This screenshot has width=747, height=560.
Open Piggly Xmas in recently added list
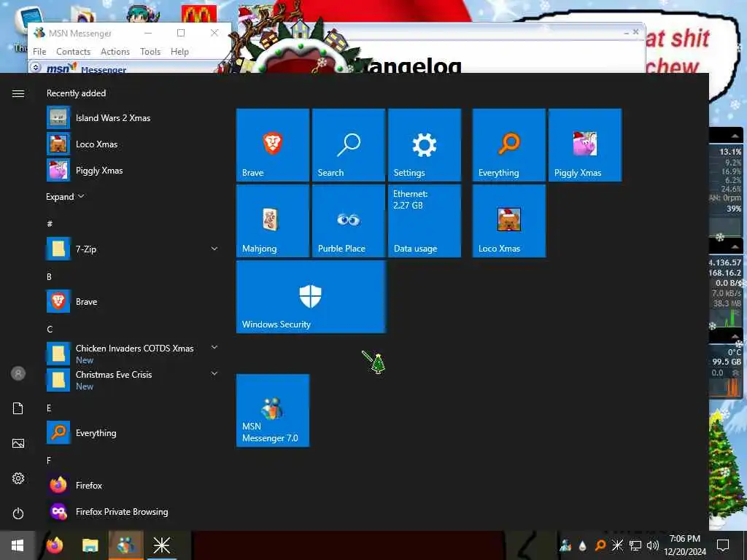[x=133, y=170]
